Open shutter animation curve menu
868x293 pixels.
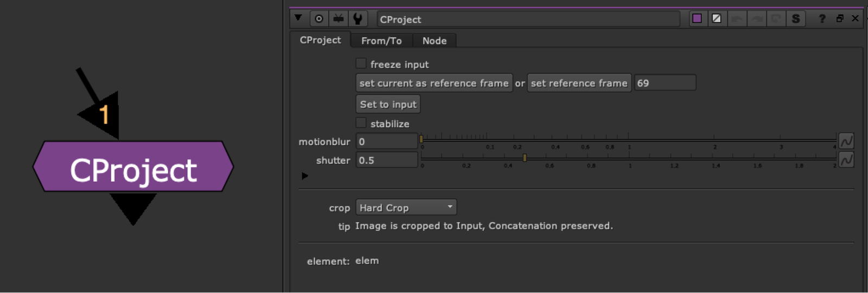[846, 160]
